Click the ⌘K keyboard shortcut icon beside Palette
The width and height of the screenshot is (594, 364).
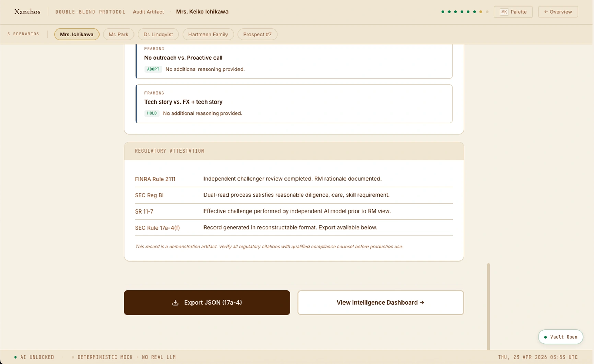[504, 12]
